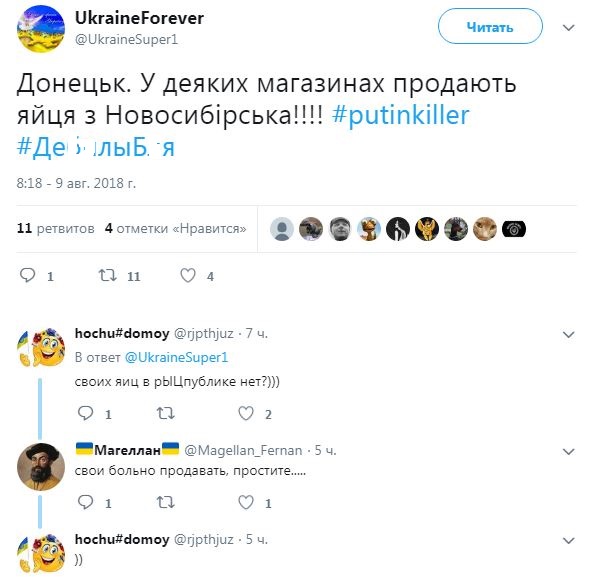Like the main tweet heart icon

click(188, 275)
